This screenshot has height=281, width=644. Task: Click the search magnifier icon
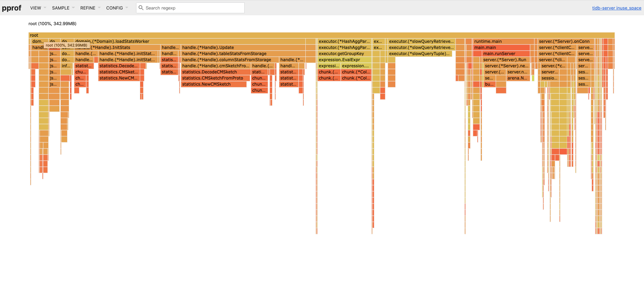[141, 8]
